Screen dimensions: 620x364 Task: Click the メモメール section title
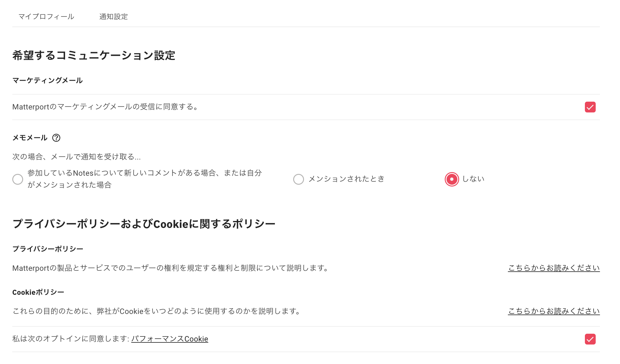[30, 138]
